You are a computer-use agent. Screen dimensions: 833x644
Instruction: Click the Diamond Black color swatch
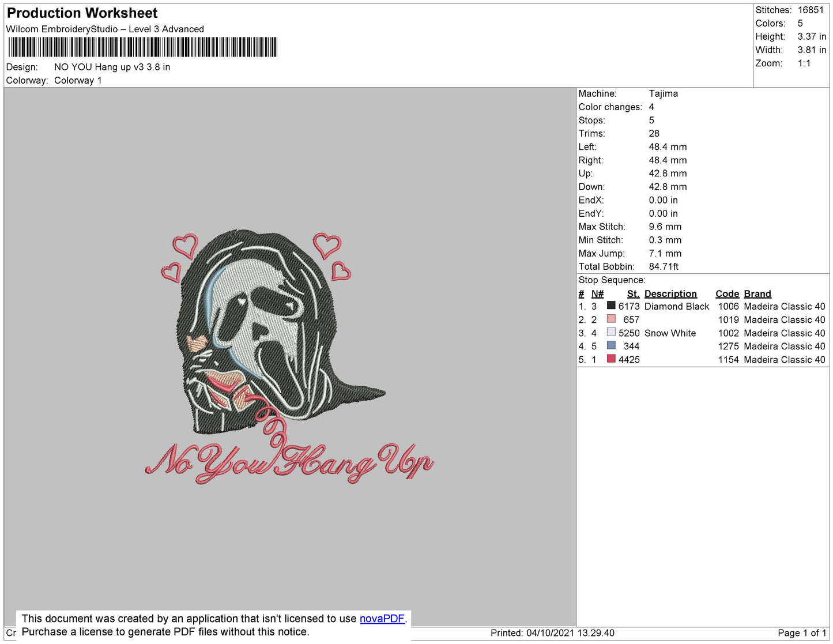click(611, 306)
